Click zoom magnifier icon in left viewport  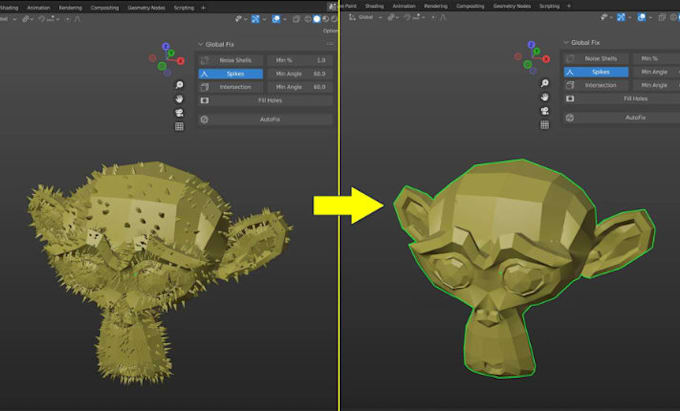(x=179, y=85)
